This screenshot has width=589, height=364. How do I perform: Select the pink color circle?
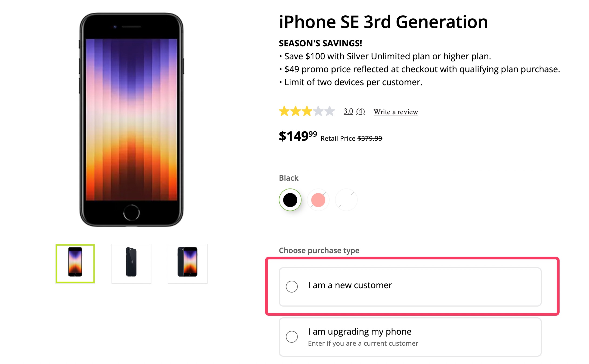pos(318,200)
